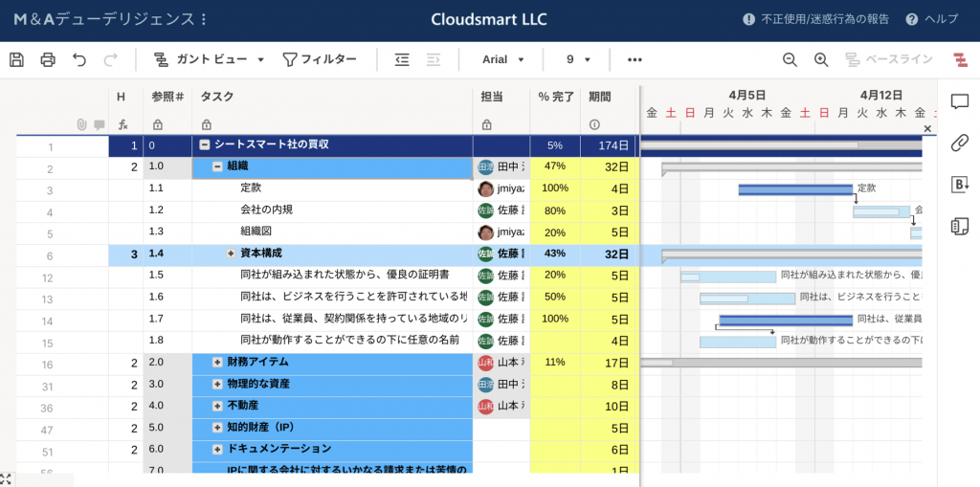The image size is (980, 487).
Task: Open the ガント ビュー view dropdown
Action: pyautogui.click(x=210, y=59)
